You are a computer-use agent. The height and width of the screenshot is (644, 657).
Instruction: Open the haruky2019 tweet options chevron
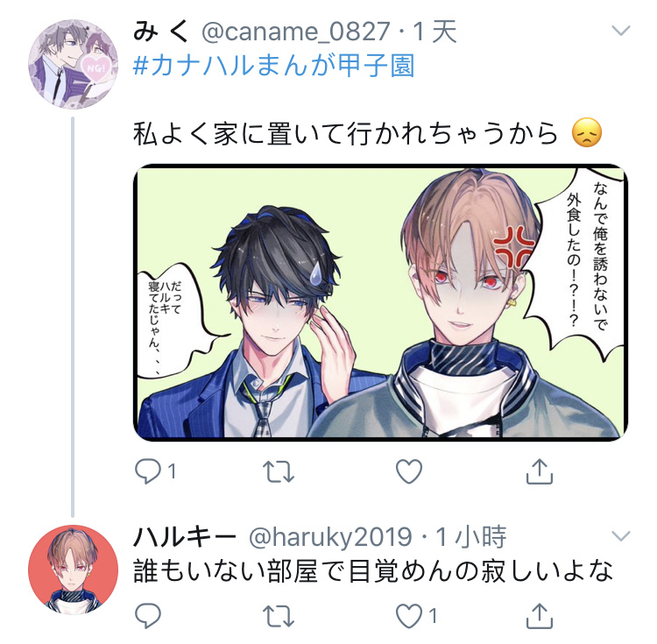(x=620, y=535)
